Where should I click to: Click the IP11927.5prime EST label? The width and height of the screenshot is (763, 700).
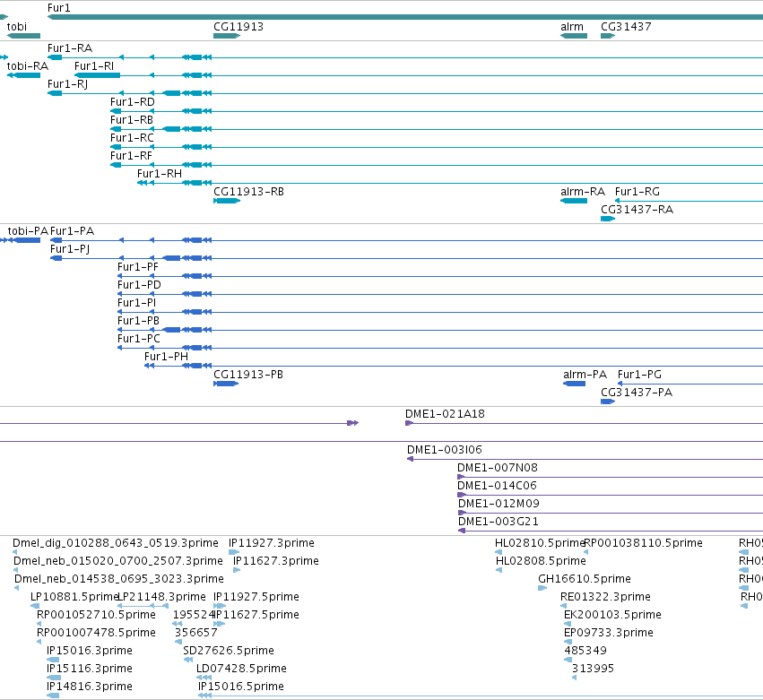click(x=256, y=597)
